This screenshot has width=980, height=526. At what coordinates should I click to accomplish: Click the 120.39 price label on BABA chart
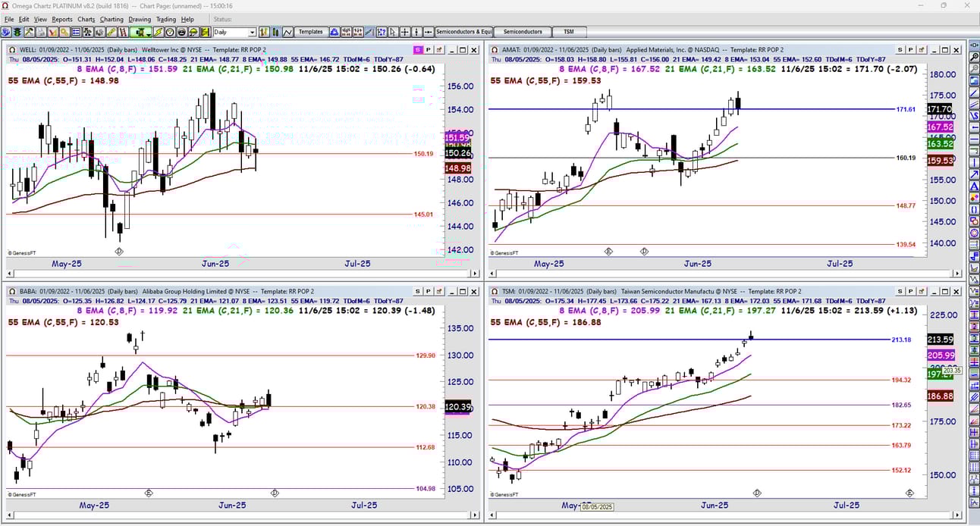click(459, 407)
